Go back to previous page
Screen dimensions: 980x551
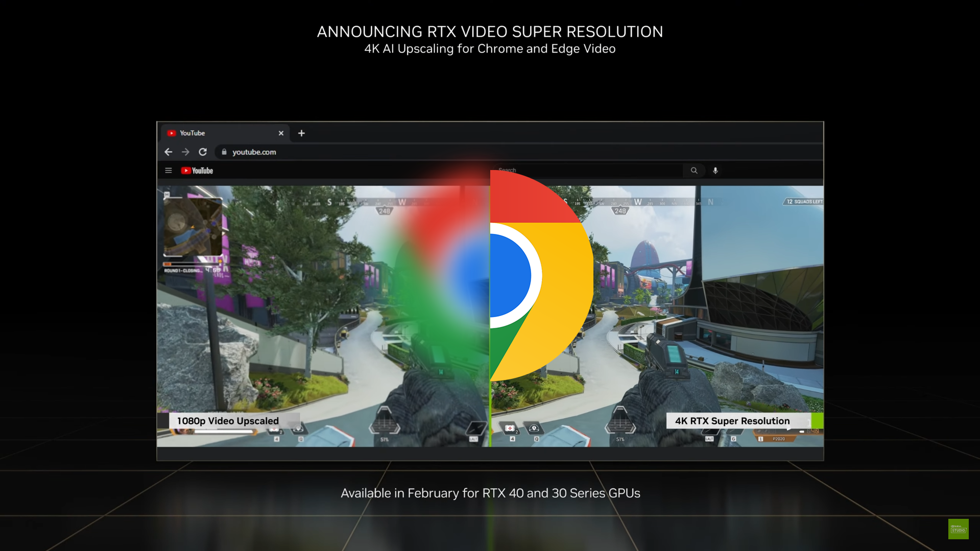tap(169, 152)
